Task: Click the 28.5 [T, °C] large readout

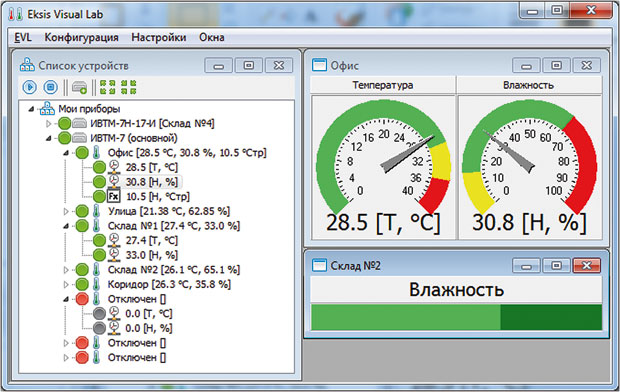Action: coord(383,223)
